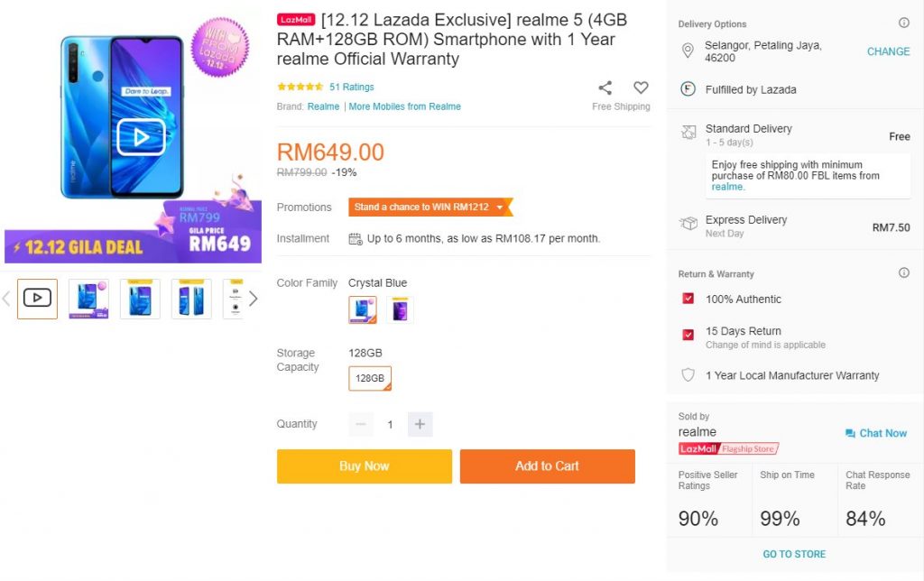Play the product video on main image
Screen dimensions: 924x581
point(141,137)
